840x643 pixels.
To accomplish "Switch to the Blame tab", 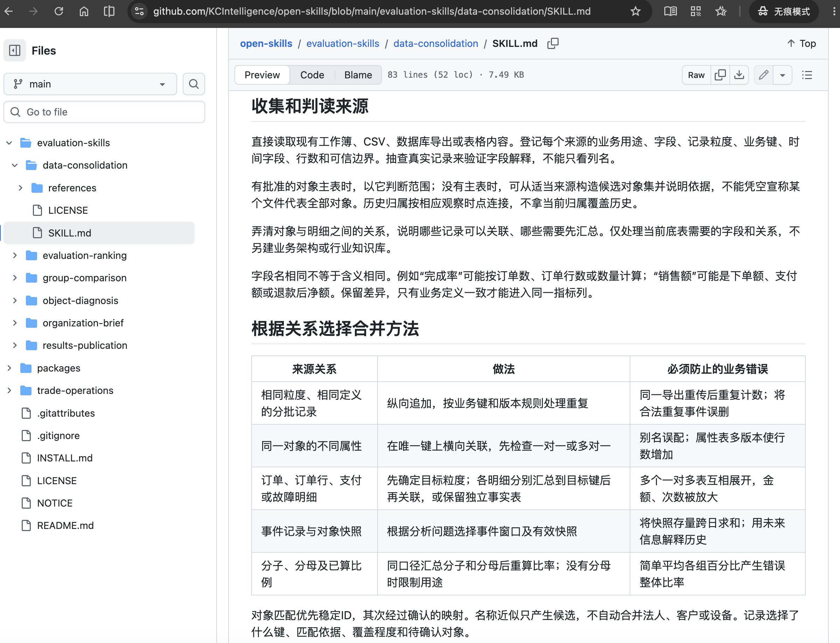I will (x=358, y=75).
